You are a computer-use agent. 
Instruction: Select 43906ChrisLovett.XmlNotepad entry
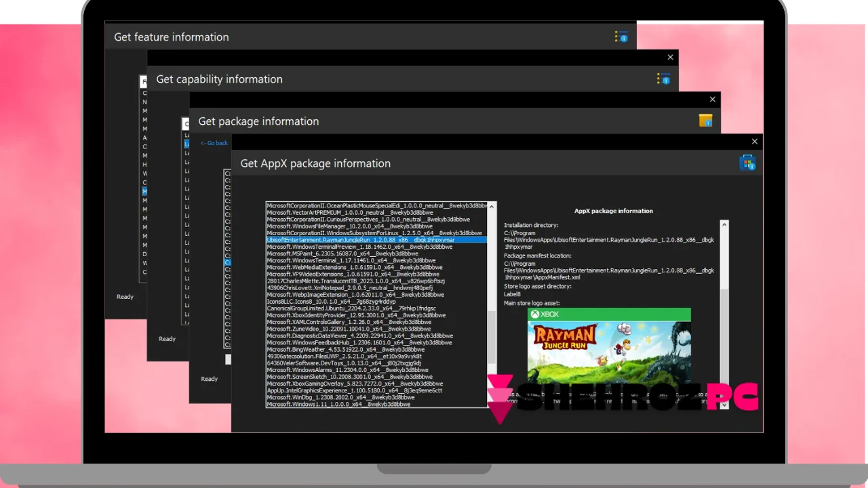[376, 287]
